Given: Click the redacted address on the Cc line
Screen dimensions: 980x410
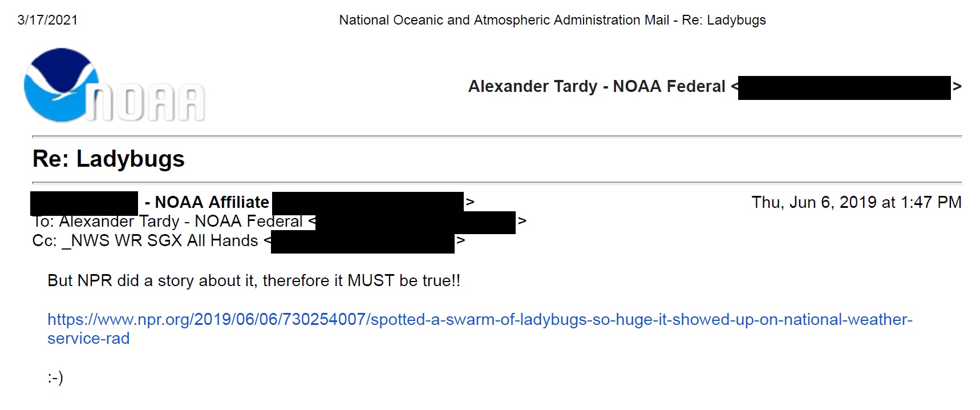Looking at the screenshot, I should click(x=363, y=242).
